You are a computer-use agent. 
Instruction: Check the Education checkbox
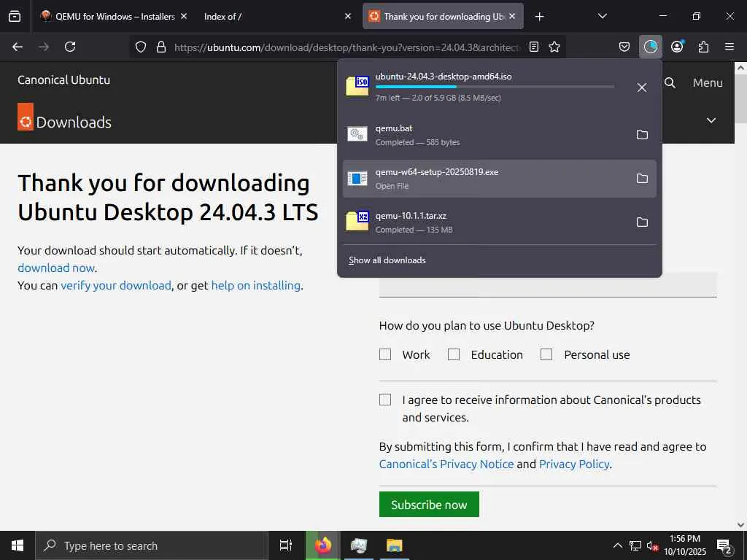(454, 355)
